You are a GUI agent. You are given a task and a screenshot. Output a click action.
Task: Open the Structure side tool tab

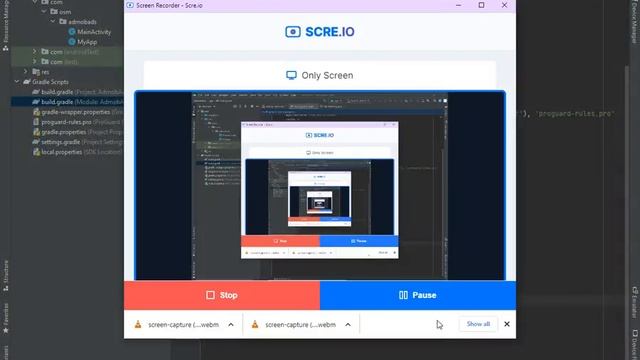pyautogui.click(x=6, y=276)
